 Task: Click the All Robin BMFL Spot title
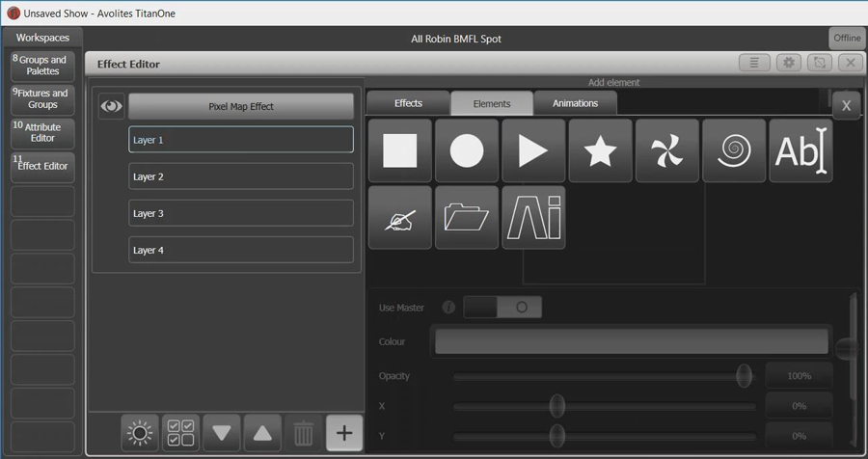click(456, 39)
